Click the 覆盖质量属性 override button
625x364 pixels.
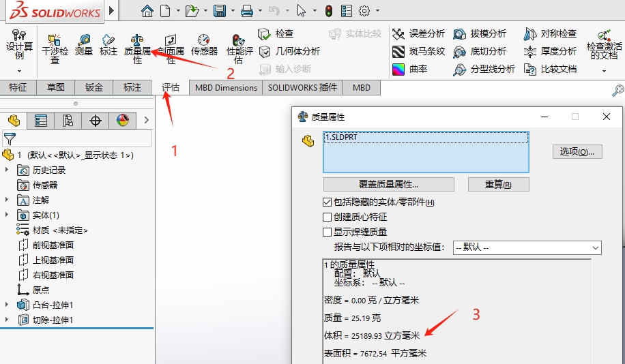point(388,184)
